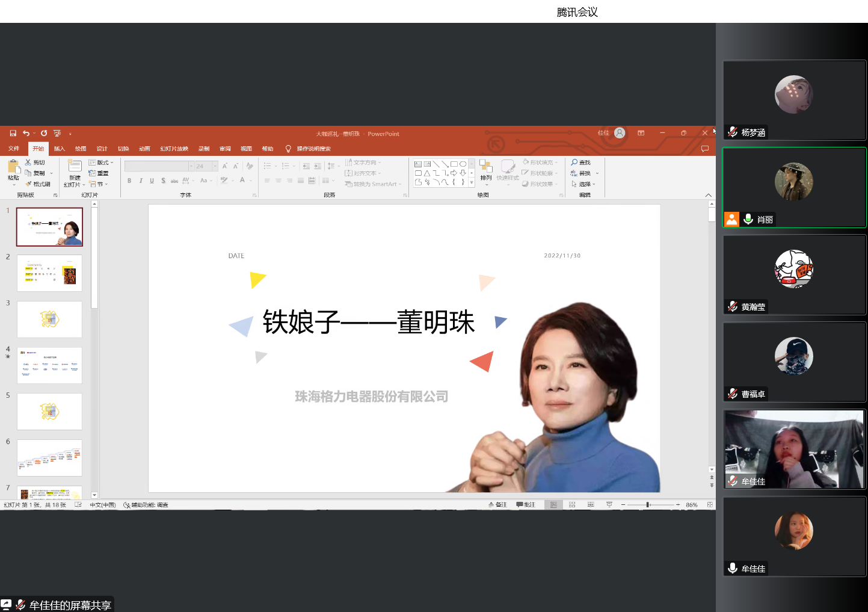Toggle italic formatting
The height and width of the screenshot is (612, 868).
coord(141,181)
